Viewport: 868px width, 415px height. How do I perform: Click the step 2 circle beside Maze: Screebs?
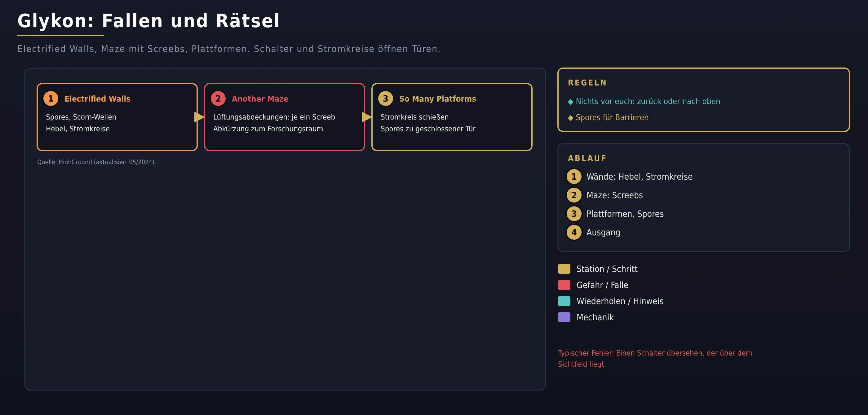(574, 195)
